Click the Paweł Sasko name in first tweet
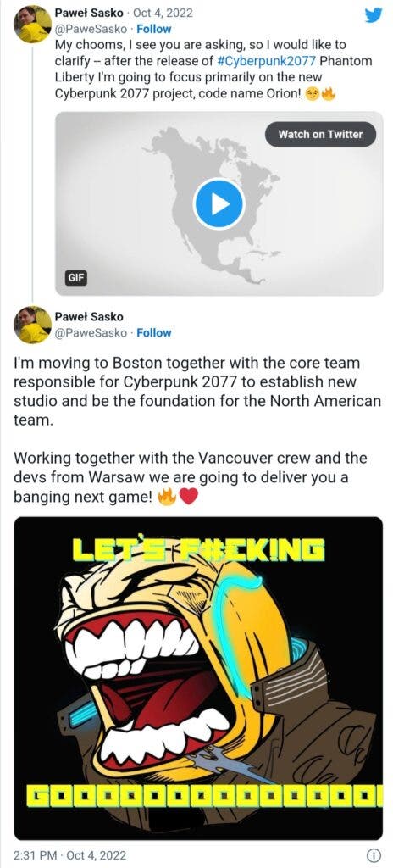393x868 pixels. pos(89,13)
